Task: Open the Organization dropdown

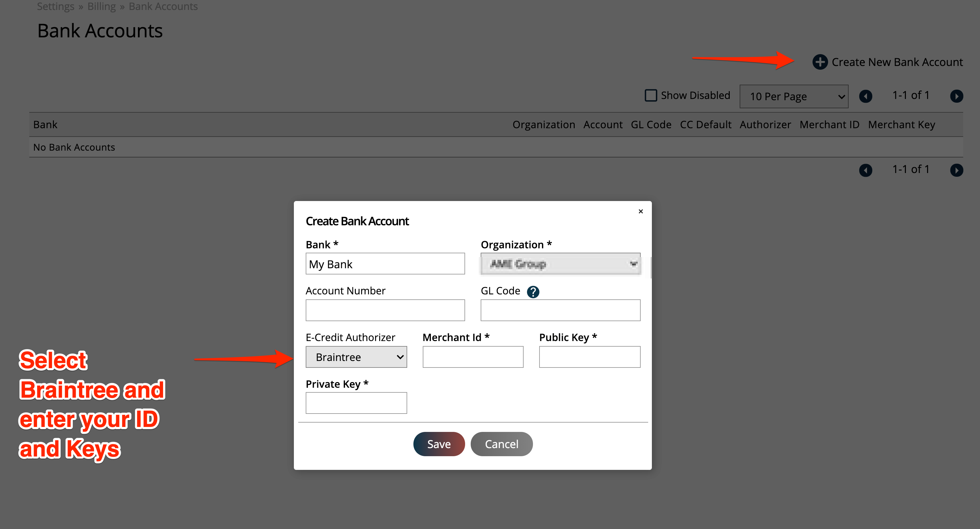Action: [x=560, y=264]
